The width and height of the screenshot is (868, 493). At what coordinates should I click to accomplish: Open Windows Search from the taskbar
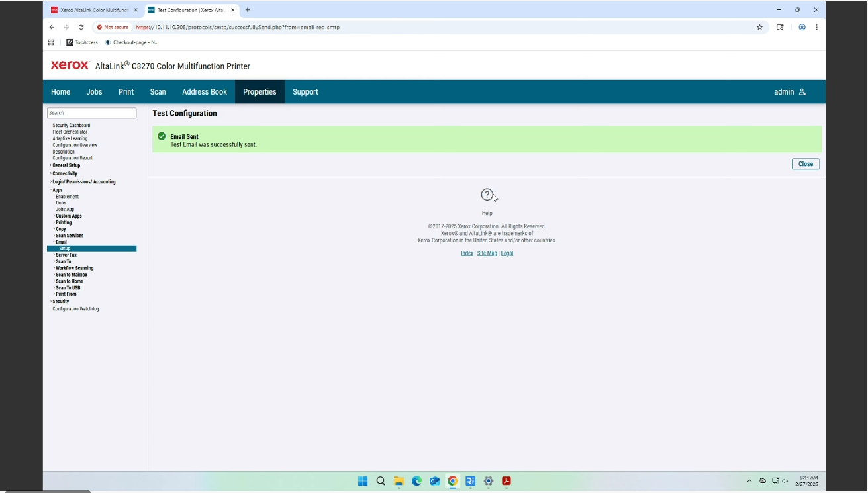(380, 481)
